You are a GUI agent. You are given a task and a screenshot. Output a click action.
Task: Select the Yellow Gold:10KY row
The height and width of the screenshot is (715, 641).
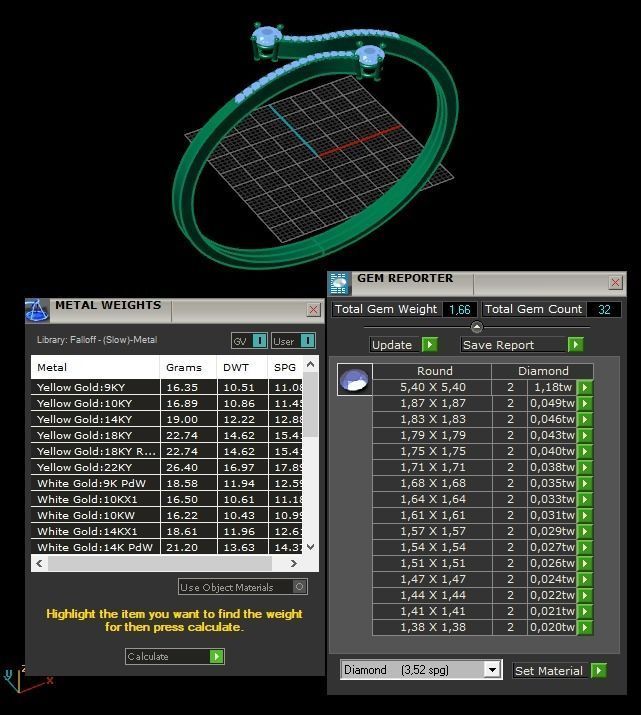(x=166, y=404)
